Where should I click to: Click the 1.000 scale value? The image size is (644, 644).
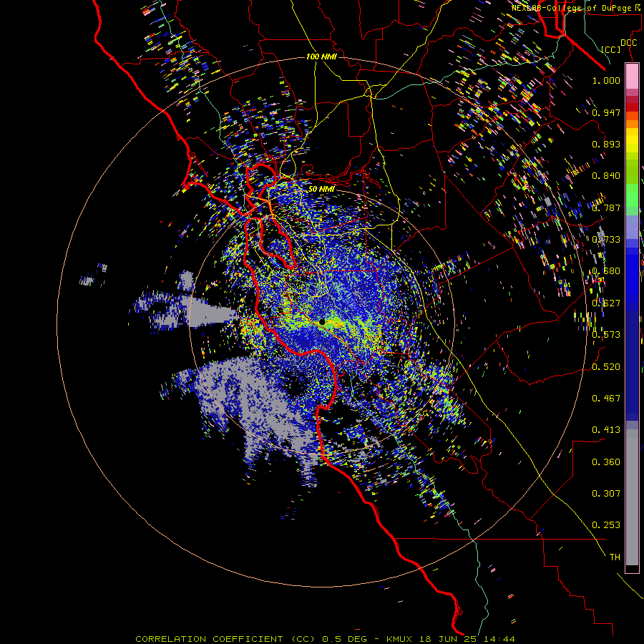pyautogui.click(x=606, y=80)
